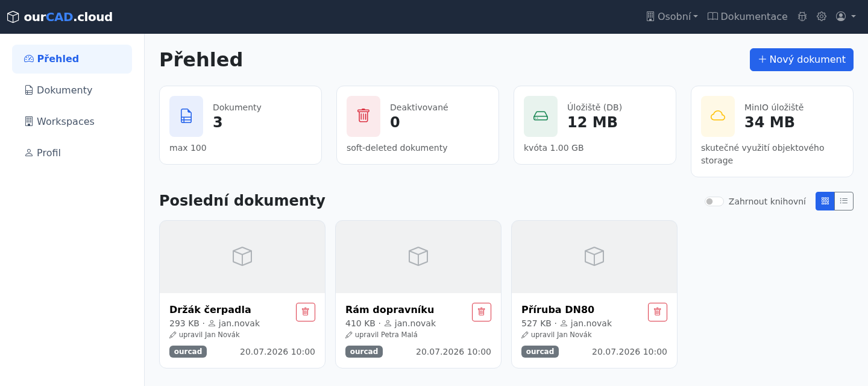Open the user account avatar menu

[x=846, y=16]
